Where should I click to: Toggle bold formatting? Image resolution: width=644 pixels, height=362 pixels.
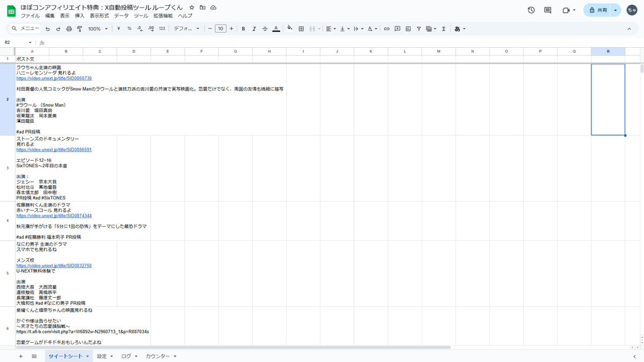tap(243, 29)
